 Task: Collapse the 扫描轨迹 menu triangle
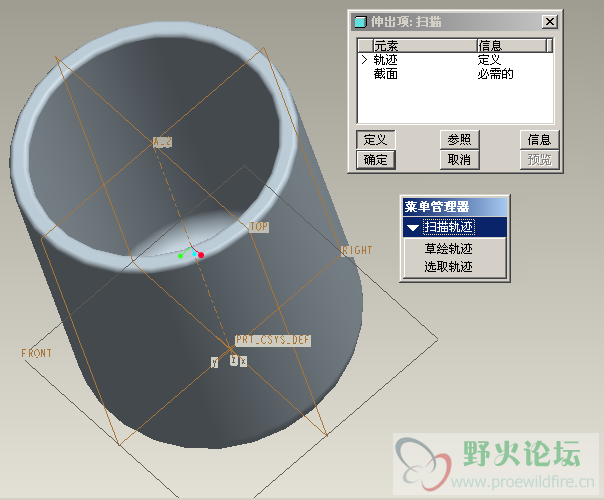(413, 227)
